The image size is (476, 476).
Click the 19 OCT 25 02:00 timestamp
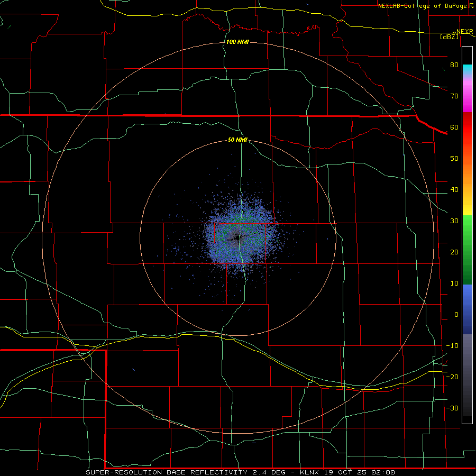point(360,472)
